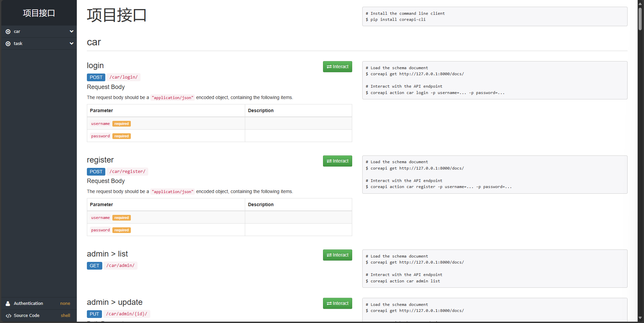The height and width of the screenshot is (323, 644).
Task: Click the username parameter in register table
Action: (x=100, y=218)
